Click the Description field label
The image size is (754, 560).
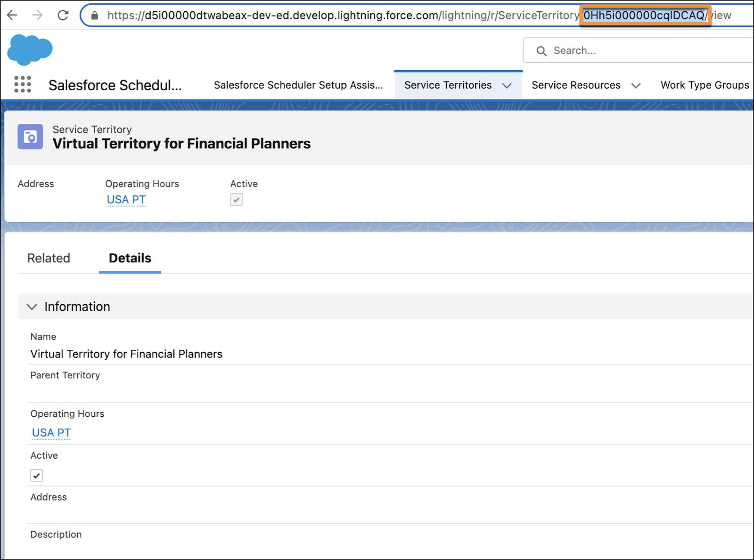56,535
